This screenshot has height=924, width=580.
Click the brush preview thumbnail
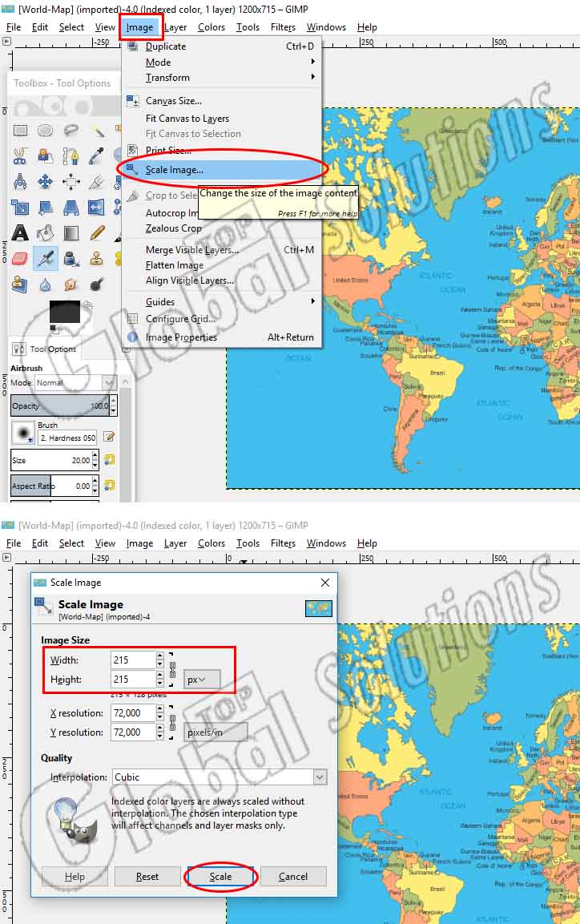pos(23,433)
